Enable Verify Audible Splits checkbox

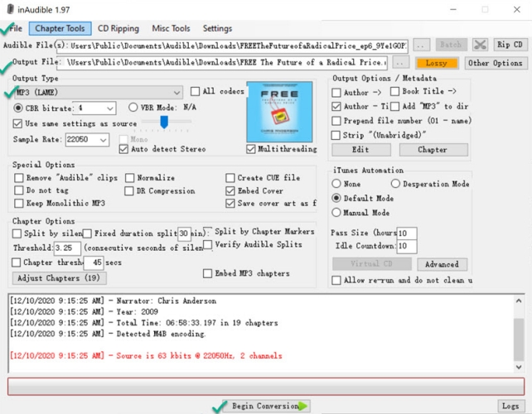click(x=208, y=244)
